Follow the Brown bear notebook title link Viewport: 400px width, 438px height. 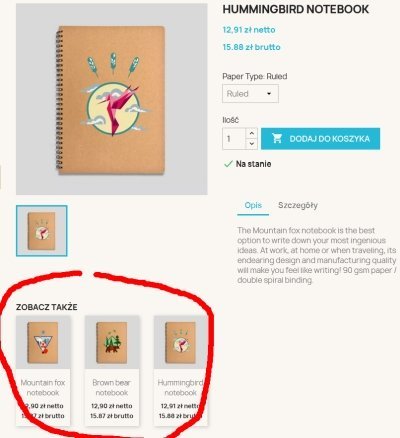coord(112,388)
